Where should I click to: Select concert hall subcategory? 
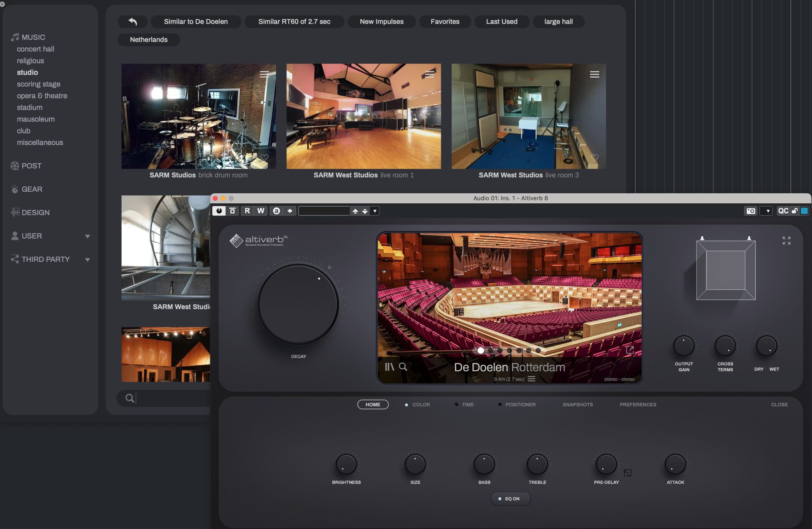pos(36,49)
